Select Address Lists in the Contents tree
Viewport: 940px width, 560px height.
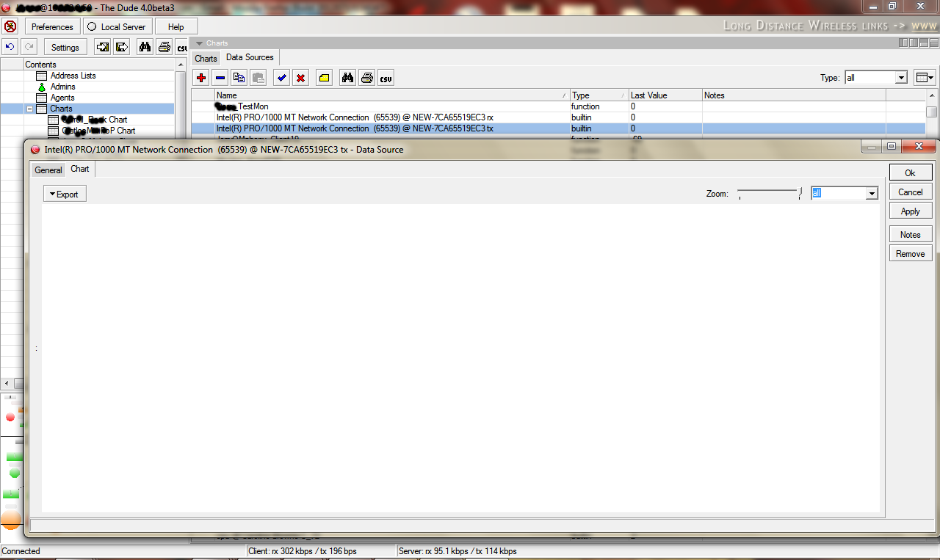73,76
